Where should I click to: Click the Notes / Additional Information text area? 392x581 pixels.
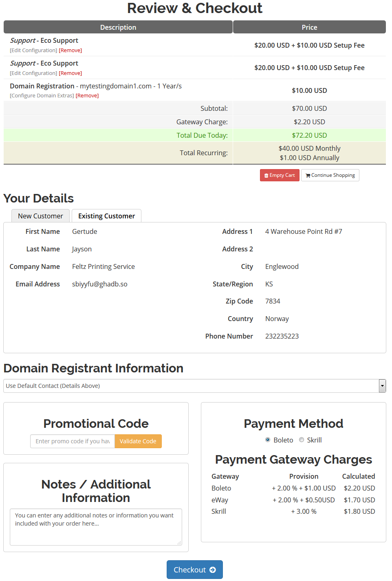pyautogui.click(x=96, y=526)
